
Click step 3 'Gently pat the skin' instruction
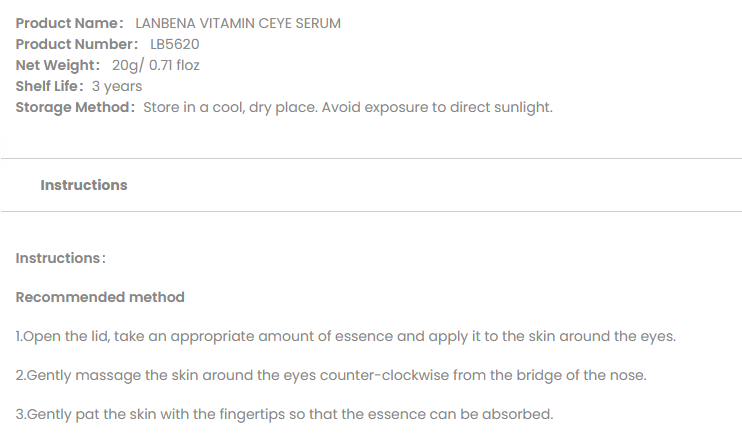[284, 414]
